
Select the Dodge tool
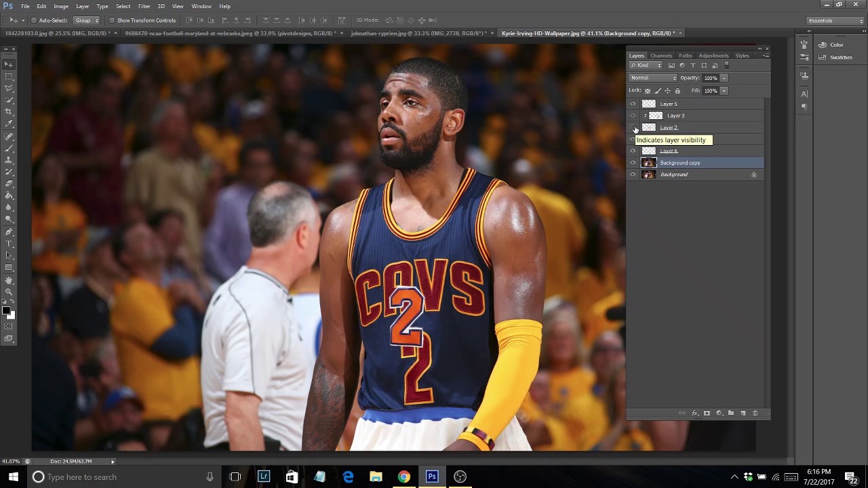click(9, 219)
